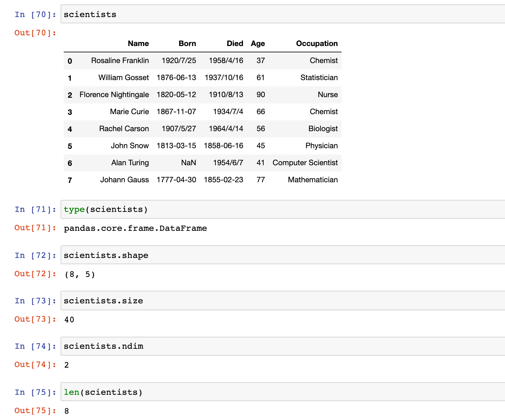Click the Out[73] output prompt
The image size is (505, 420).
click(x=35, y=319)
